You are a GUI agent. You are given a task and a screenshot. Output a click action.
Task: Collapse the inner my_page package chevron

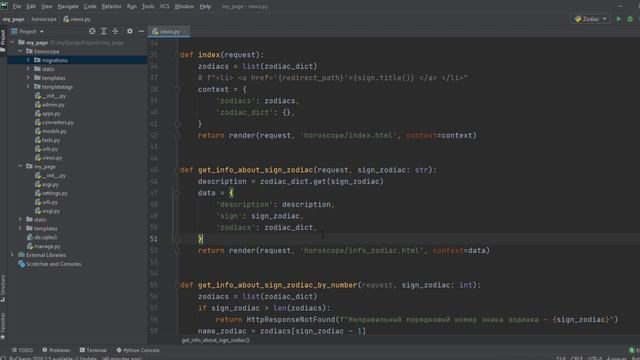(20, 167)
